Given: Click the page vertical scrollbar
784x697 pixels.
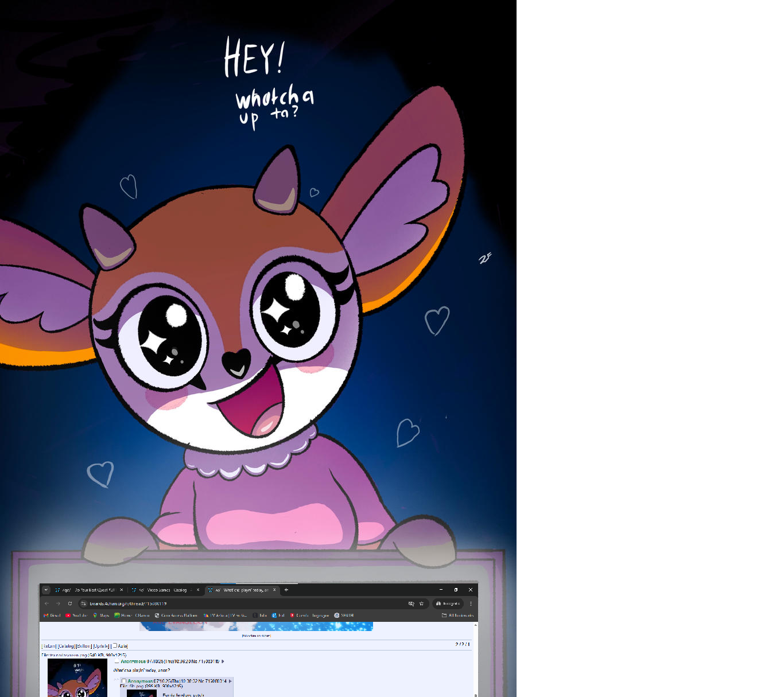Looking at the screenshot, I should (476, 659).
